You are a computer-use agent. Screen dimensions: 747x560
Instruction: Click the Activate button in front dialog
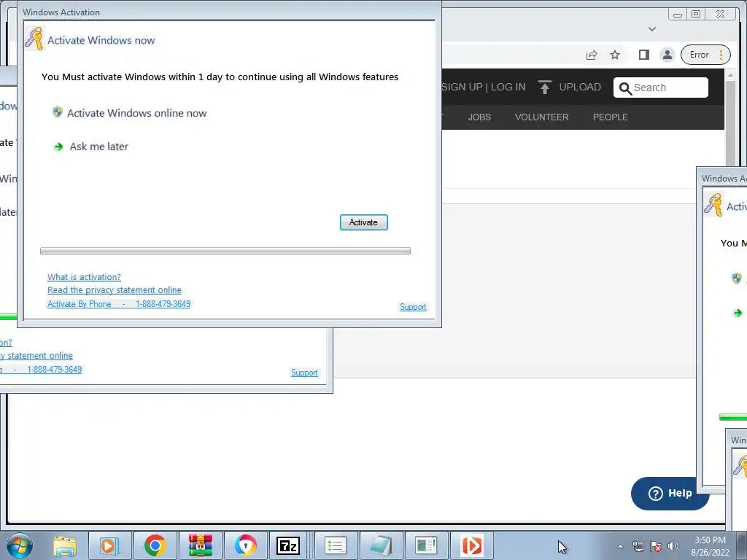[363, 222]
